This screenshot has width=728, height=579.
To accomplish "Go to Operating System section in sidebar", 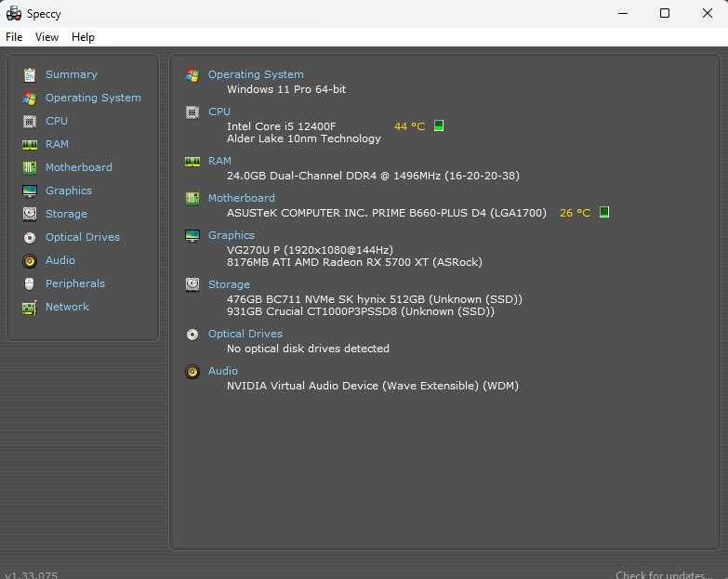I will [x=93, y=98].
